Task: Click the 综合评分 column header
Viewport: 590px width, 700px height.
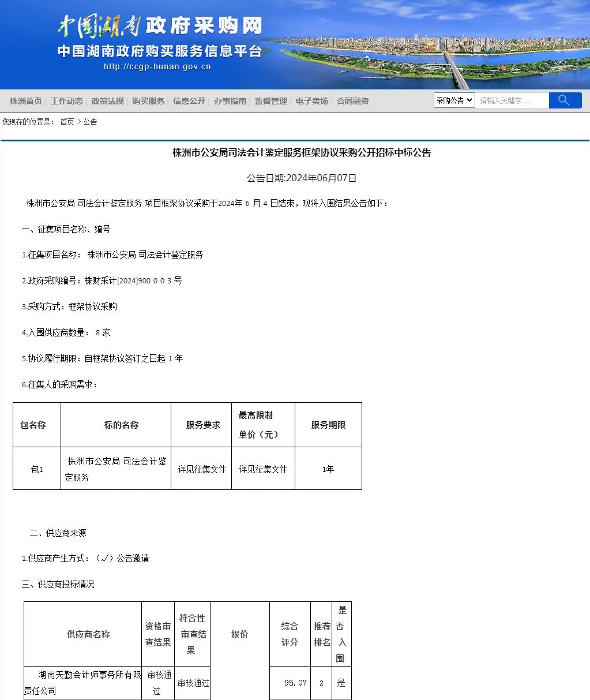Action: [290, 634]
